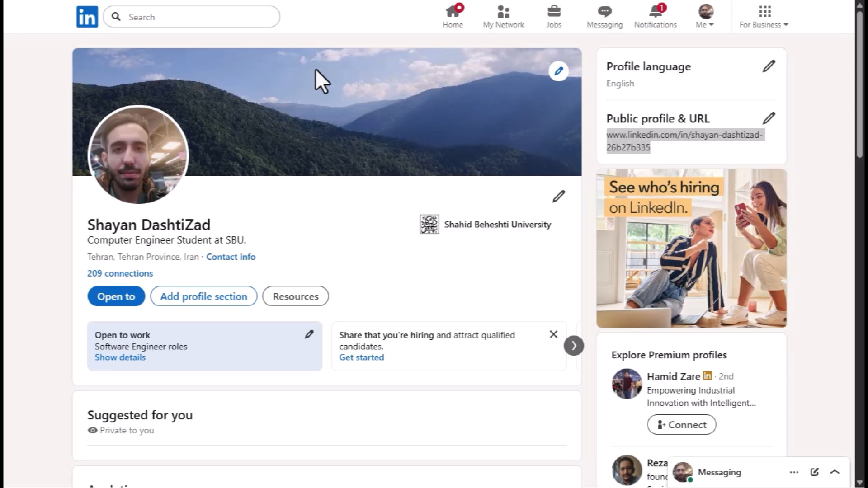868x488 pixels.
Task: Edit Open to work card pencil
Action: [x=309, y=334]
